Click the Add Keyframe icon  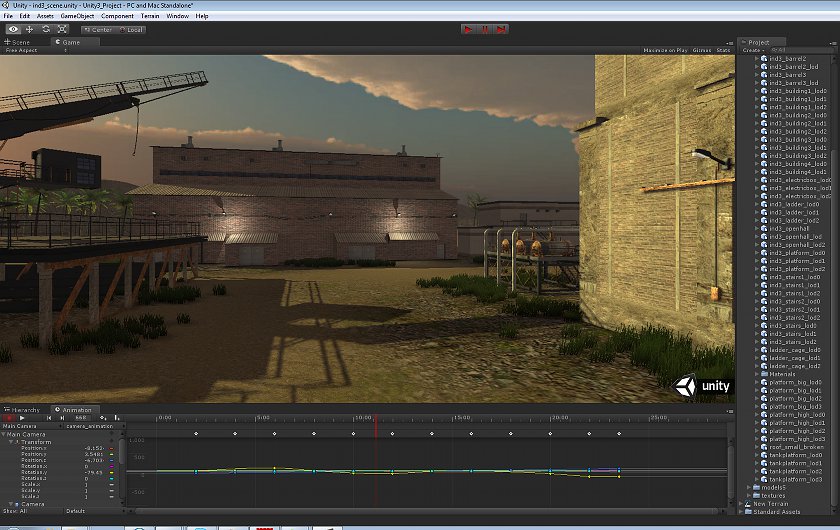(x=103, y=417)
